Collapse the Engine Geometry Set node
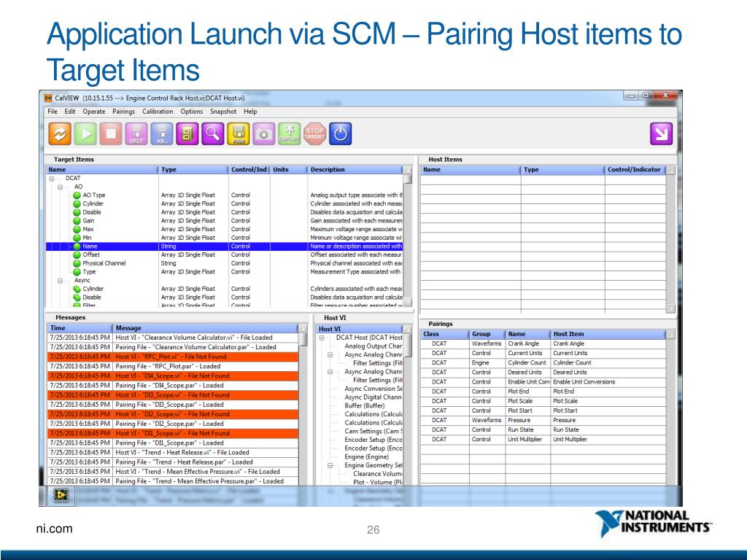 click(330, 465)
